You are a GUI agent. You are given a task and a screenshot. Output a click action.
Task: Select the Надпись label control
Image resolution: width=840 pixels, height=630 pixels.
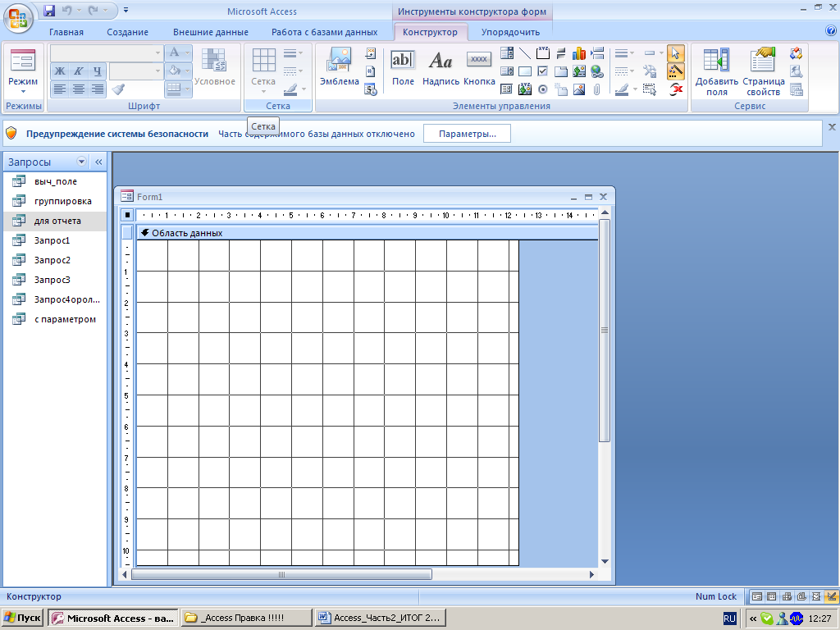[x=441, y=66]
